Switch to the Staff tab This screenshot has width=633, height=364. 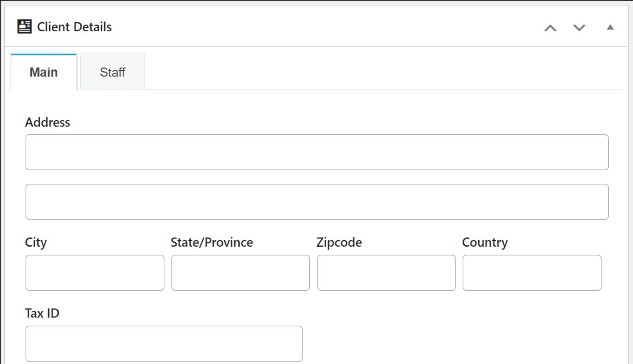(112, 72)
